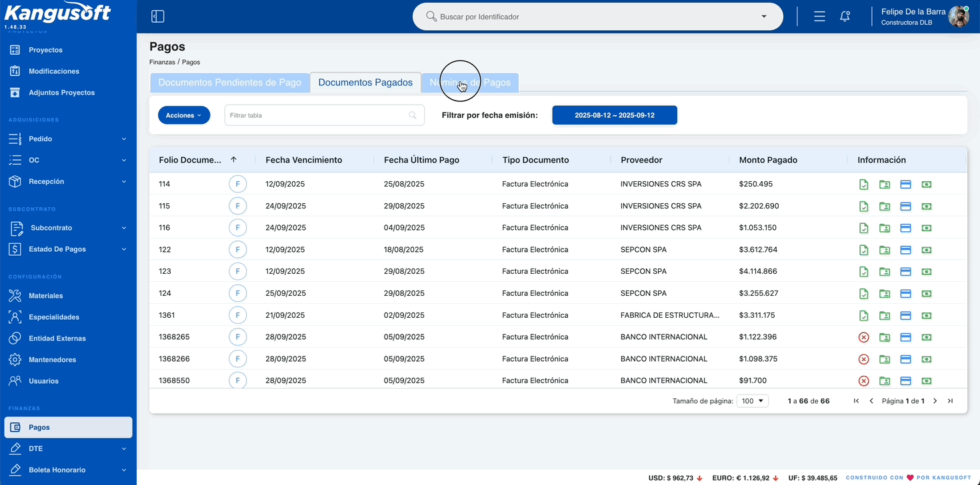Sort by Fecha Último Pago column header

coord(421,160)
